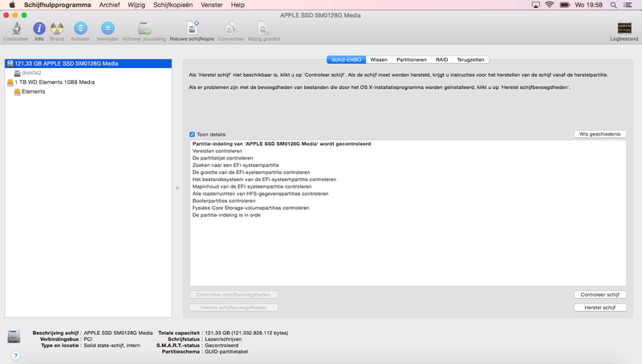642x364 pixels.
Task: Open the Wijzig menu
Action: 136,5
